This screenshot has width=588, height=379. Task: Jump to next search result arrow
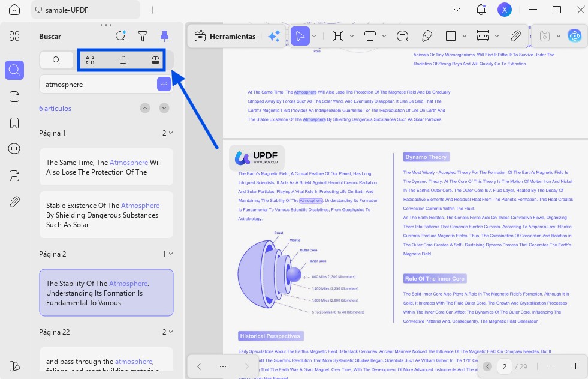(x=164, y=108)
